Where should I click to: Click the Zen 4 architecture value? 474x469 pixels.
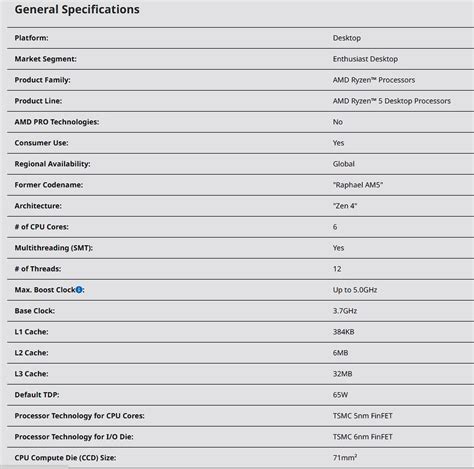click(x=345, y=206)
